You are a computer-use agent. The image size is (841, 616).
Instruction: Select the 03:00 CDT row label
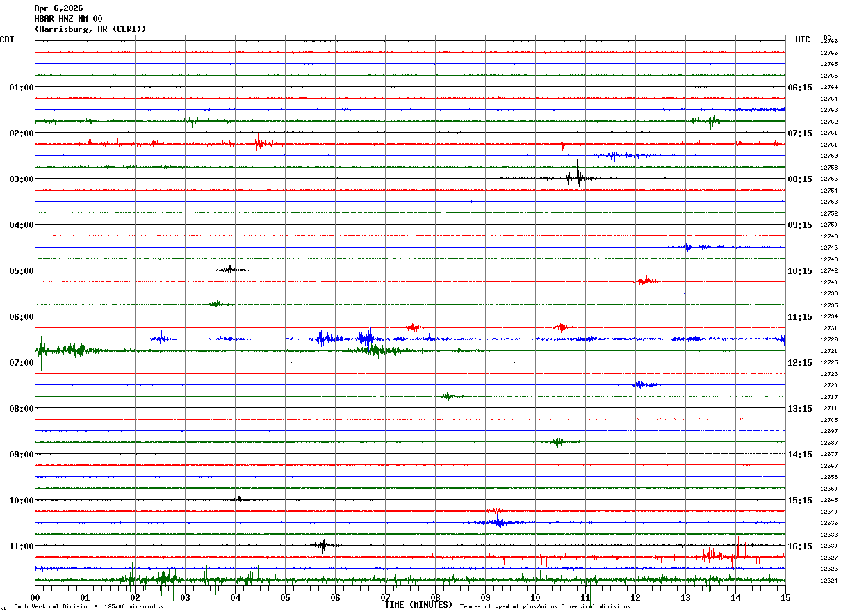(22, 179)
